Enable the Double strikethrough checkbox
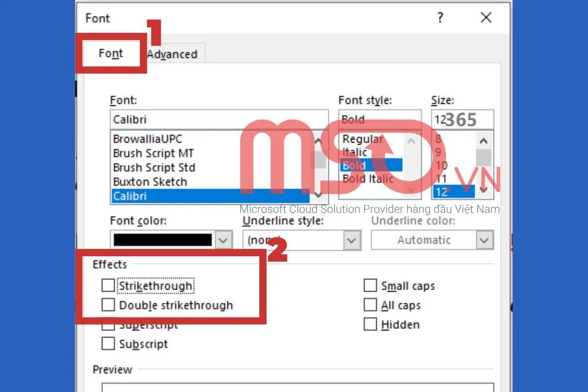Viewport: 588px width, 392px height. [x=108, y=305]
